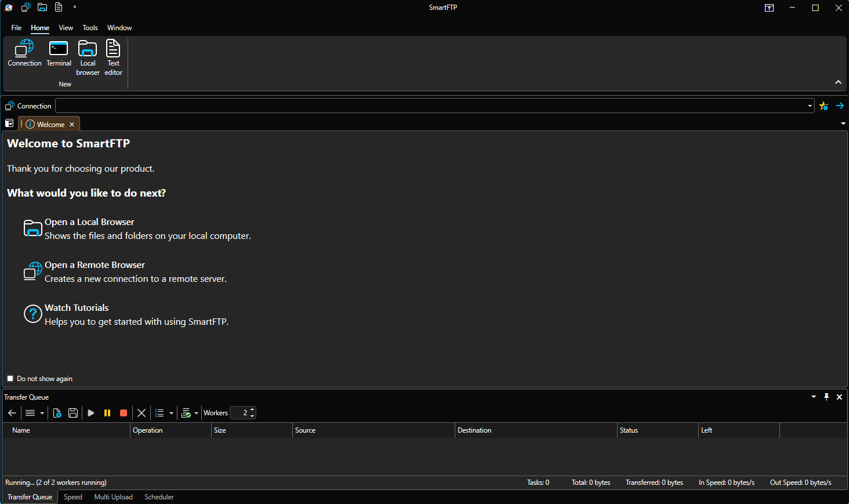Close the Welcome tab
849x504 pixels.
pyautogui.click(x=72, y=124)
